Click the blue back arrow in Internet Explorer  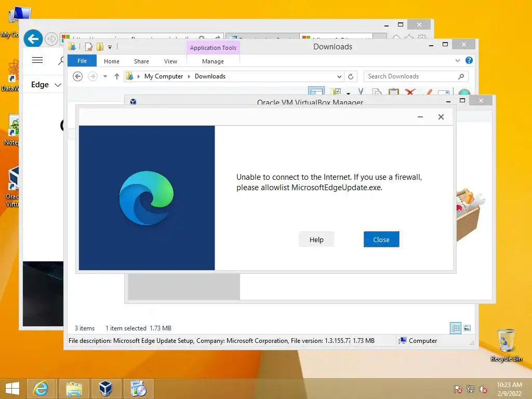pyautogui.click(x=33, y=39)
